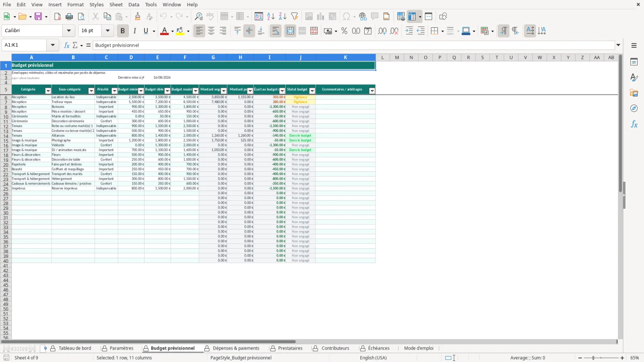Toggle Align Left button

click(199, 31)
